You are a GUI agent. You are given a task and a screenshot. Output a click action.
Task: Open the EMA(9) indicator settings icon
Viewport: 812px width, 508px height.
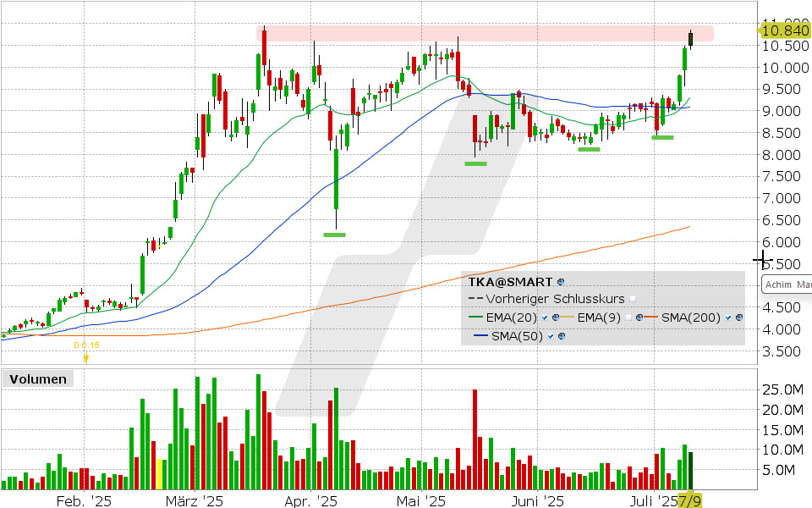[x=639, y=317]
